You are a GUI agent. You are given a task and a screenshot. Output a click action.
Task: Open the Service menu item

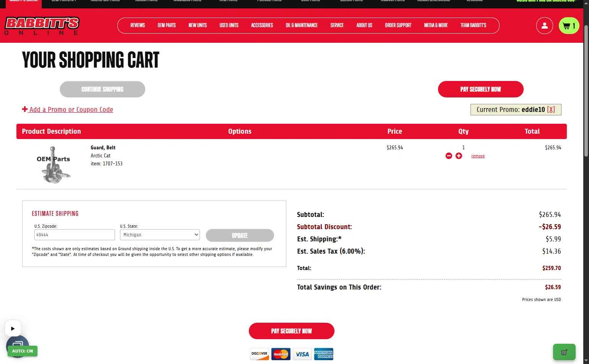pos(337,25)
